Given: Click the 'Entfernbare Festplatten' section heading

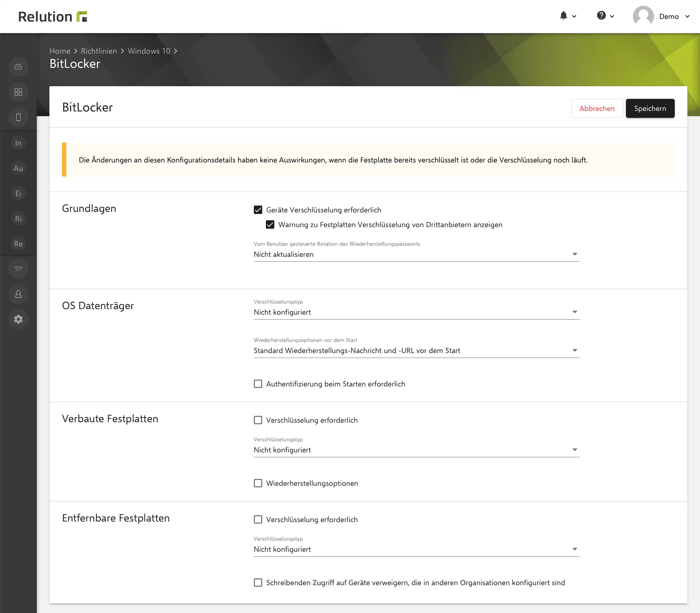Looking at the screenshot, I should tap(116, 518).
